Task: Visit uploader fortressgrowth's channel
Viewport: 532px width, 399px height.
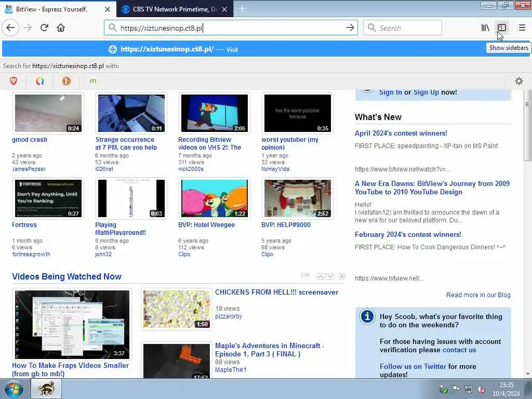Action: click(x=31, y=254)
